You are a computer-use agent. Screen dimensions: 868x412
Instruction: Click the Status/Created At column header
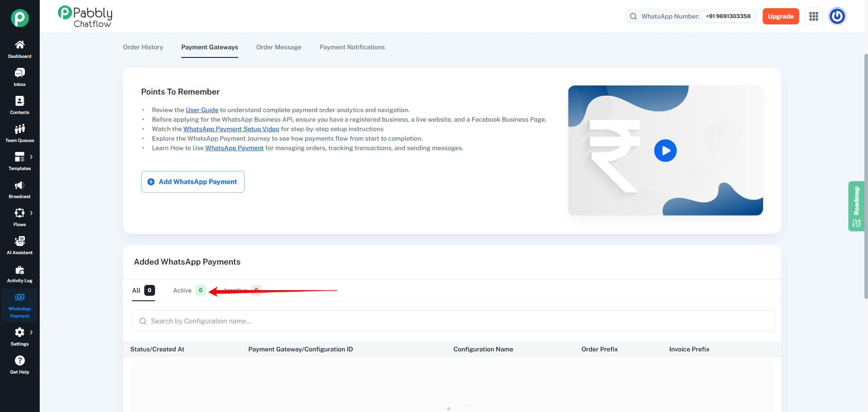tap(157, 349)
